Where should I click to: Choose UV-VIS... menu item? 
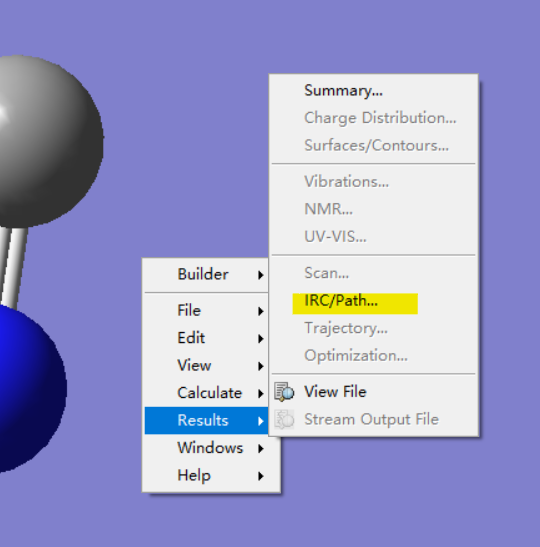374,237
